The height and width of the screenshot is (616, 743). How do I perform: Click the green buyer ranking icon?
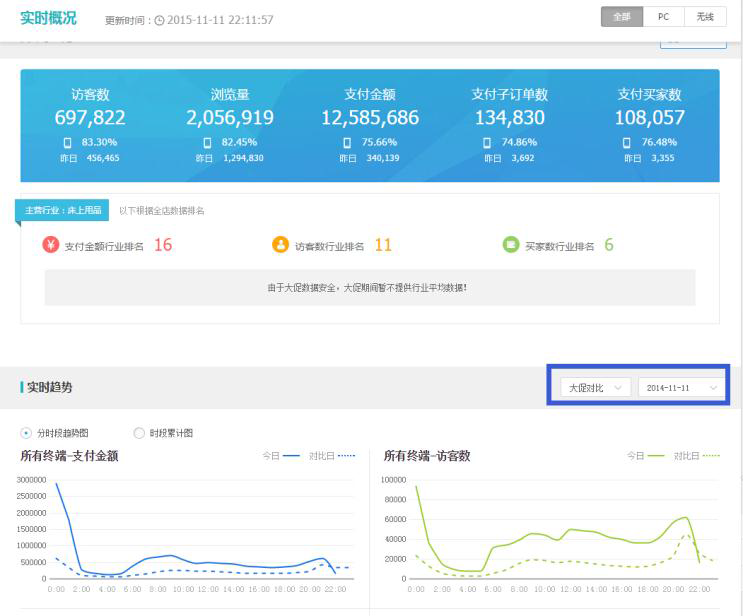[x=511, y=245]
